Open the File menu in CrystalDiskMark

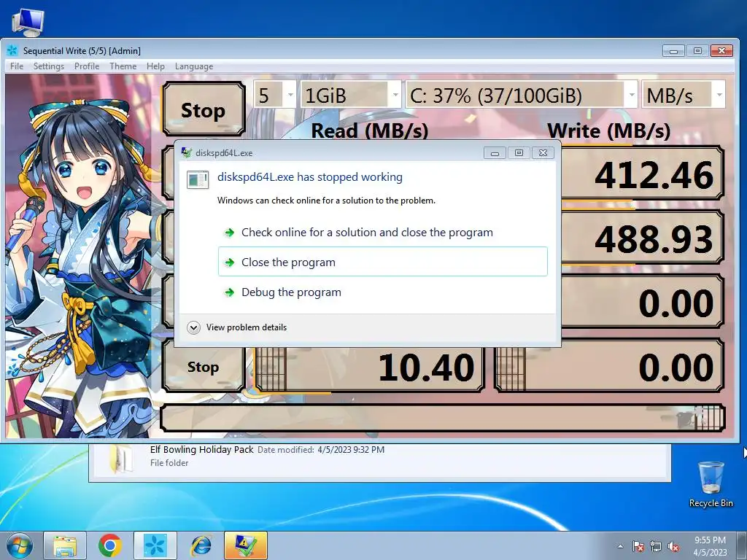pyautogui.click(x=17, y=66)
